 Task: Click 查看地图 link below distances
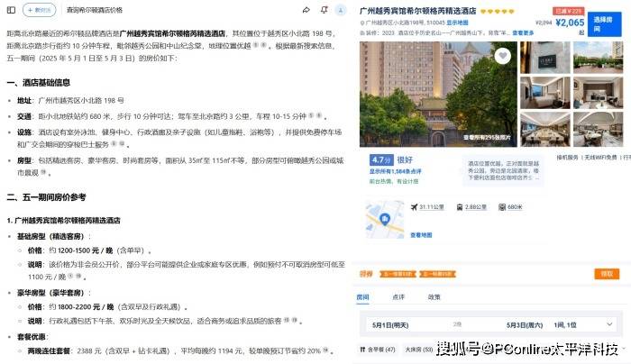[421, 235]
